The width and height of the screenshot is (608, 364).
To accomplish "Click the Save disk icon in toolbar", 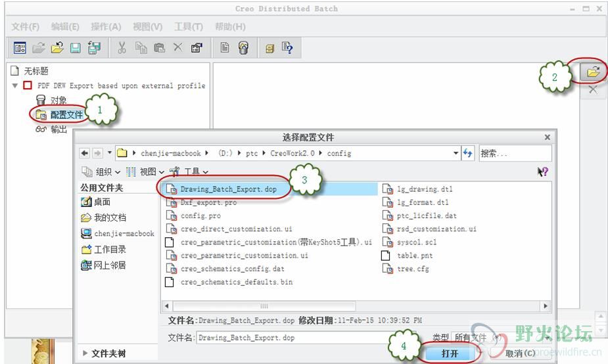I will click(76, 48).
